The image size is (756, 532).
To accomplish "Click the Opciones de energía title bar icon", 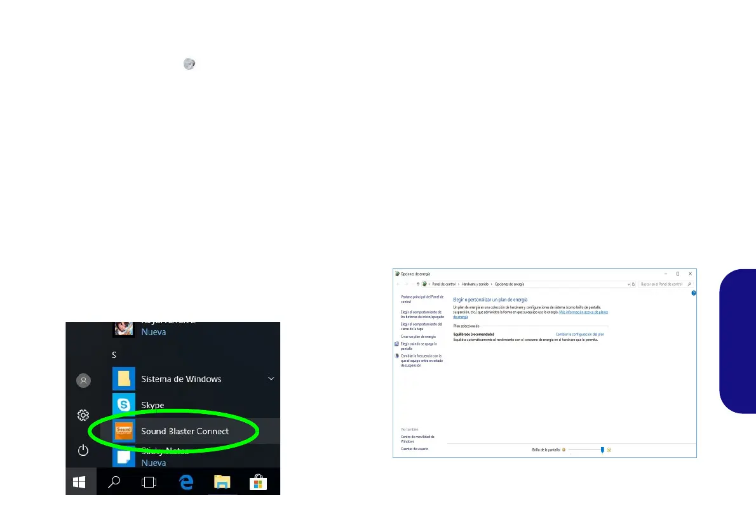I will pyautogui.click(x=397, y=274).
